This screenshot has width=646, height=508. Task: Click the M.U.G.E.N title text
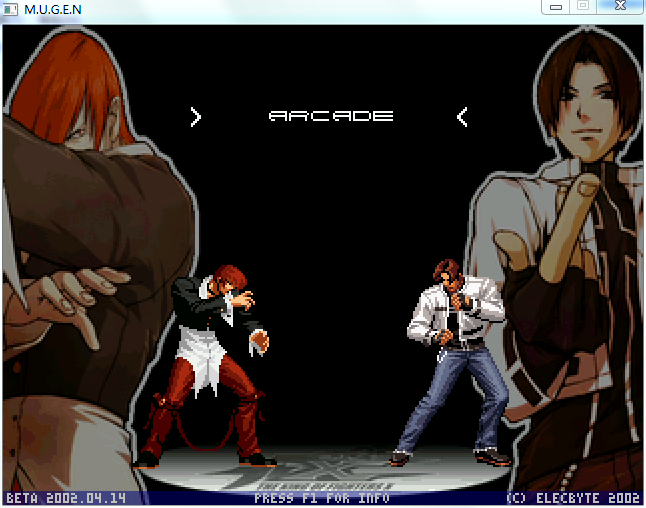53,9
